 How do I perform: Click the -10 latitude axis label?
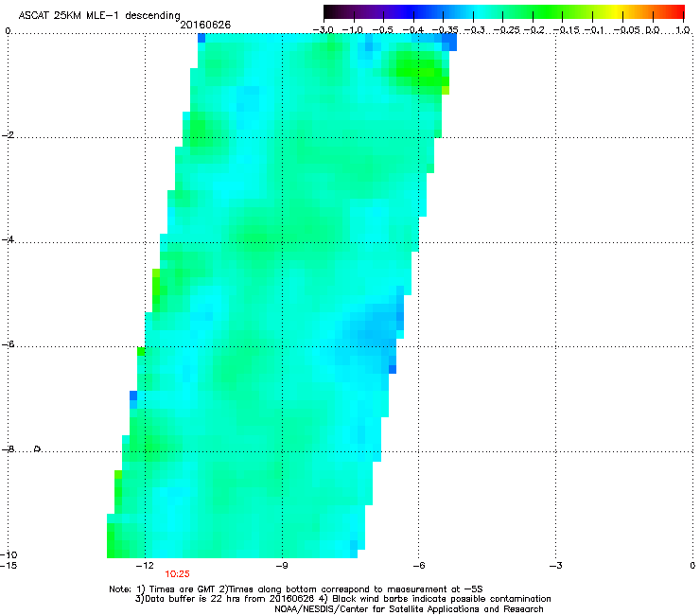coord(9,554)
